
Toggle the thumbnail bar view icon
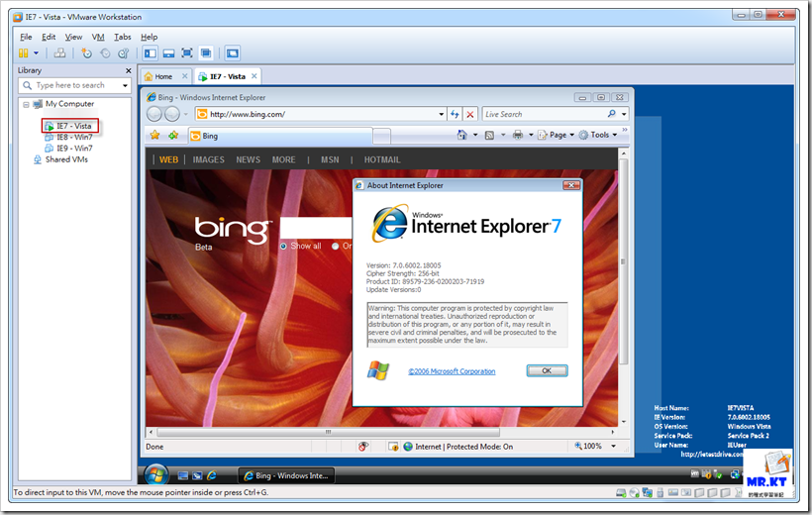pyautogui.click(x=168, y=52)
